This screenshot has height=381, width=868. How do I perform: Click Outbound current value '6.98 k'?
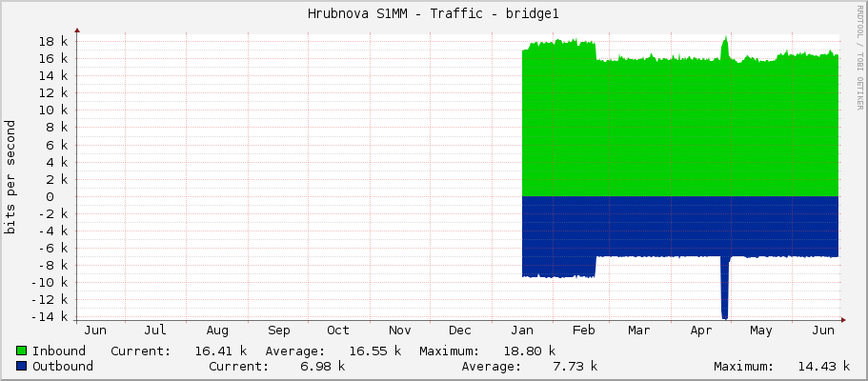pos(323,366)
